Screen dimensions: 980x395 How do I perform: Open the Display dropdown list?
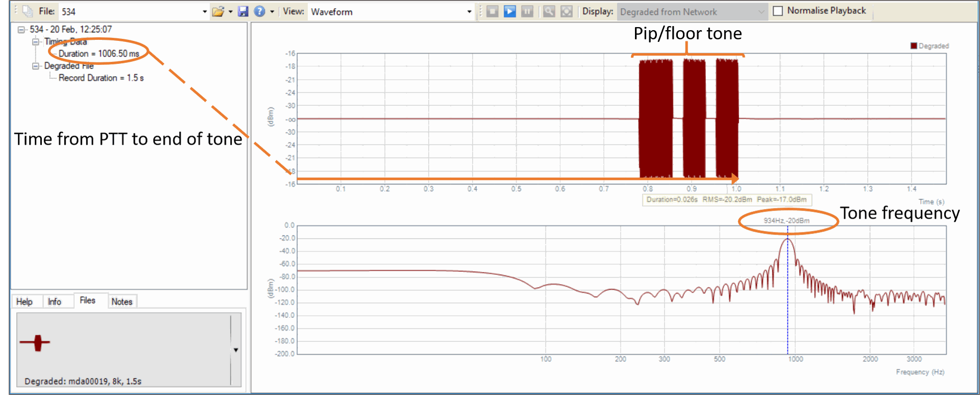tap(761, 11)
